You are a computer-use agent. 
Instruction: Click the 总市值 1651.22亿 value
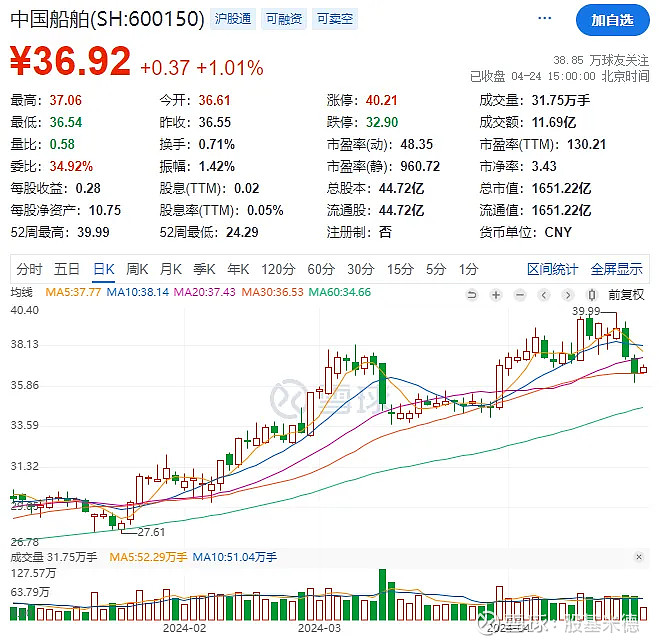click(x=561, y=188)
